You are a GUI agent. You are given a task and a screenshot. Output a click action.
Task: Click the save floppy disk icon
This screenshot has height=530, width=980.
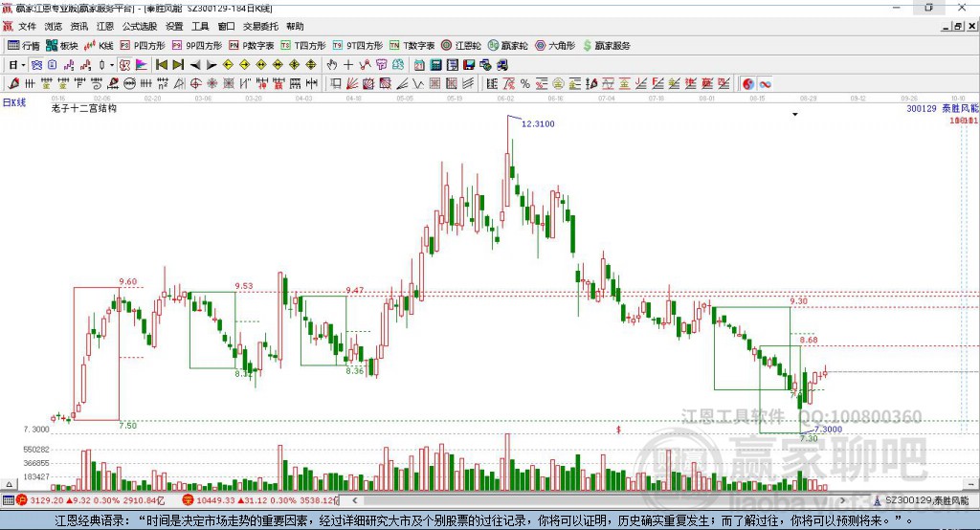469,65
